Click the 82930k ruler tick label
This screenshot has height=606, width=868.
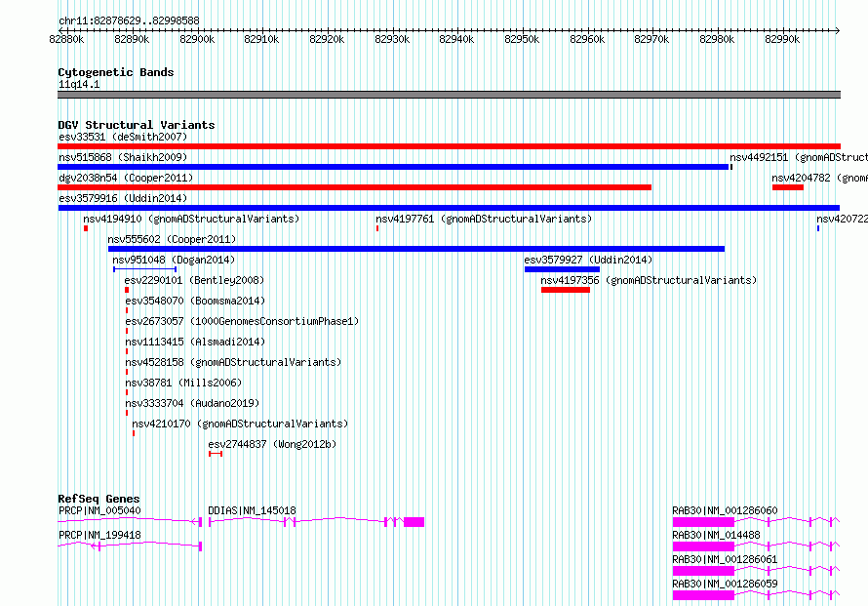pos(392,39)
